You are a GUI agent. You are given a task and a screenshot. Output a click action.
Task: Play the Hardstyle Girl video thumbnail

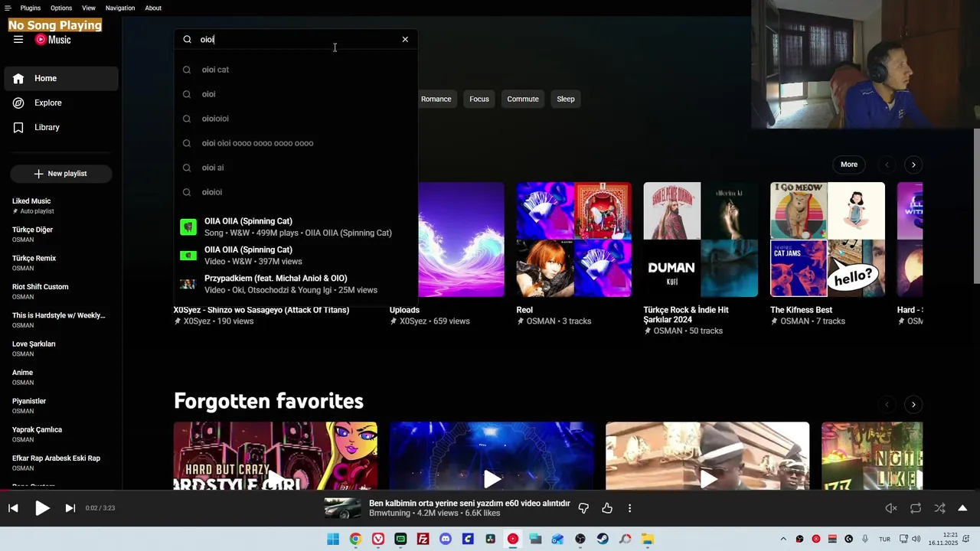275,456
